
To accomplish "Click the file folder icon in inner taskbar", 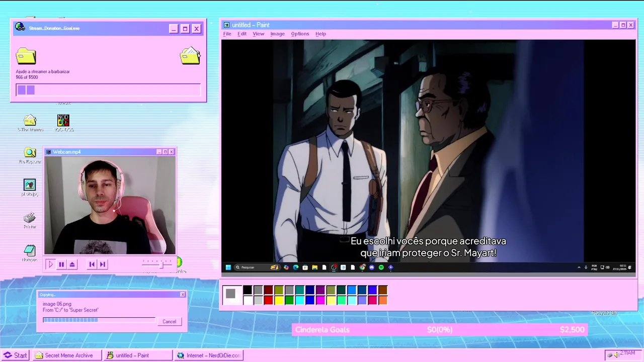I will [x=314, y=267].
